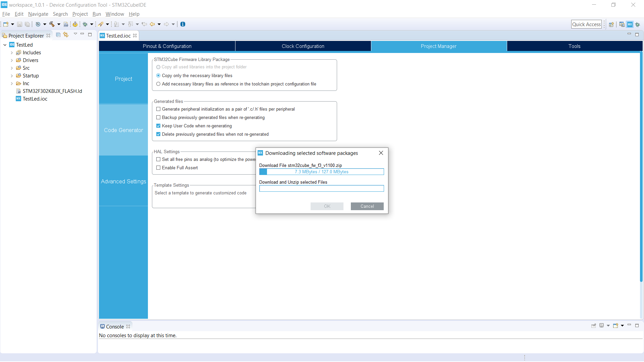Switch to the Debug perspective bug icon
Screen dimensions: 644x362
point(638,24)
